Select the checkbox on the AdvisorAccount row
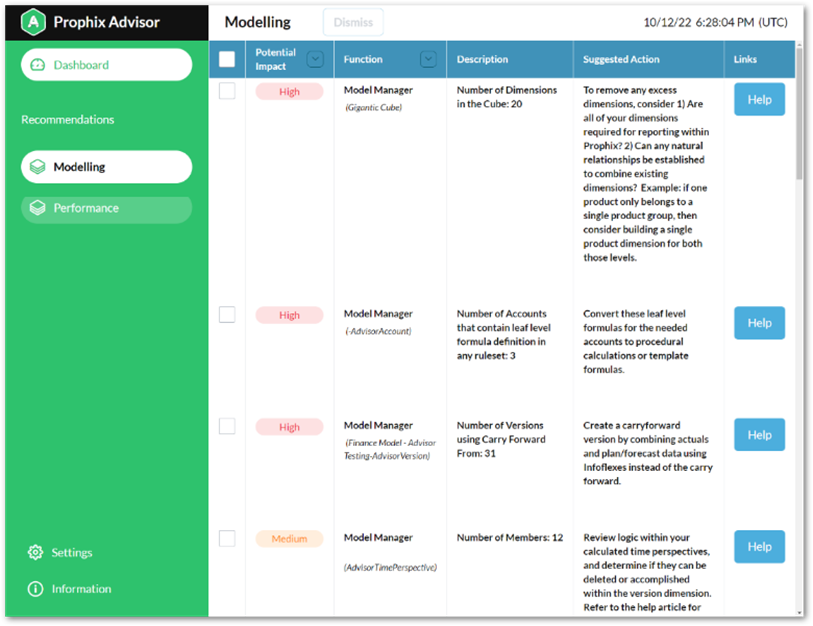The height and width of the screenshot is (626, 813). [227, 314]
